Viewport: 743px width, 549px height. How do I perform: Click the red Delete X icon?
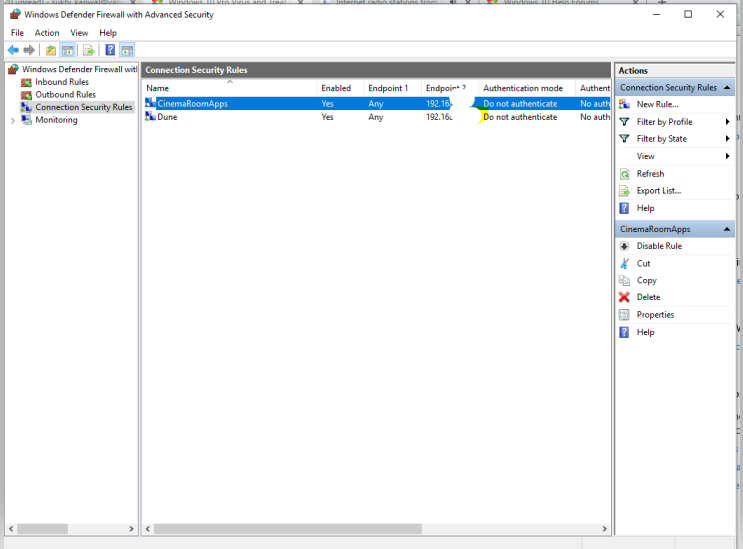coord(625,297)
